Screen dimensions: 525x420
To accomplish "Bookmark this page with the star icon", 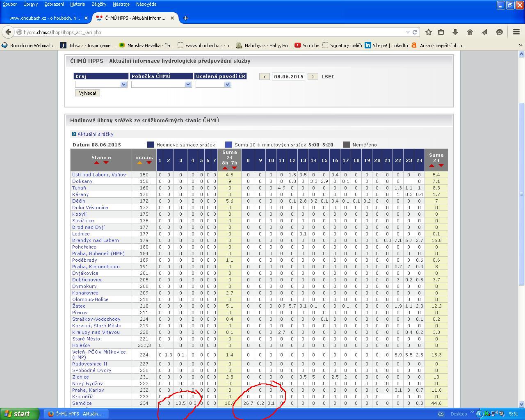I will (428, 32).
